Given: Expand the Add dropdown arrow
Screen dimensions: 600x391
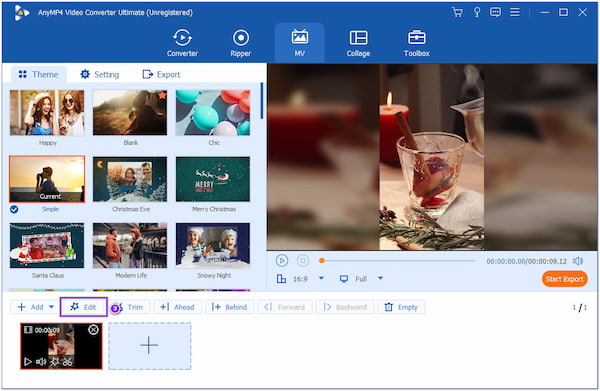Looking at the screenshot, I should [51, 307].
